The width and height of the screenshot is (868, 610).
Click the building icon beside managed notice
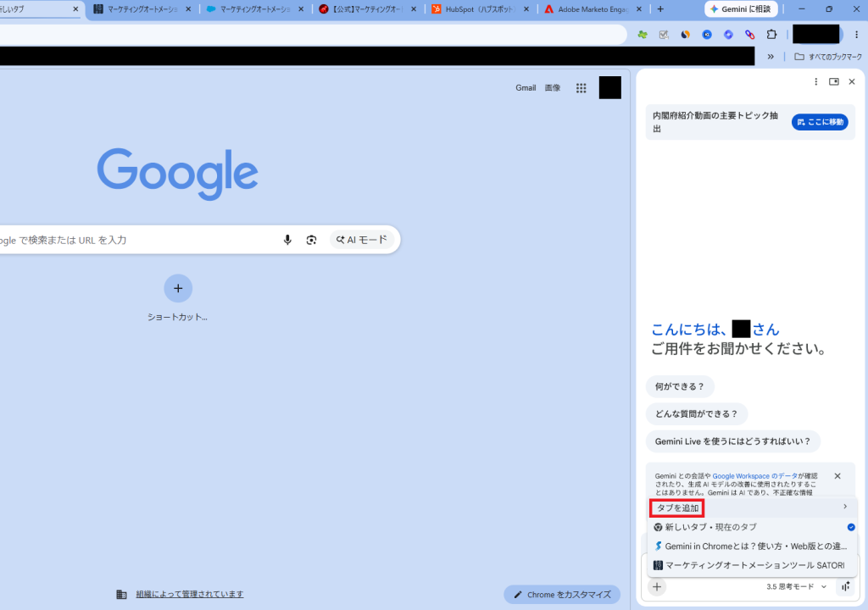click(121, 595)
